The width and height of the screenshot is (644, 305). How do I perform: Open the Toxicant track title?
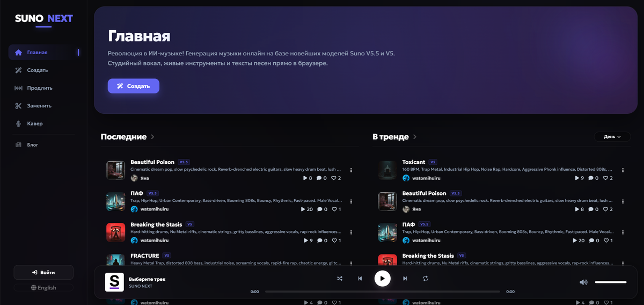[x=414, y=162]
